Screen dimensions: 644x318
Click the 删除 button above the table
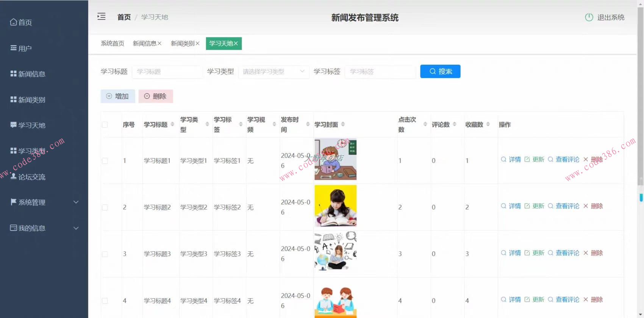tap(156, 96)
